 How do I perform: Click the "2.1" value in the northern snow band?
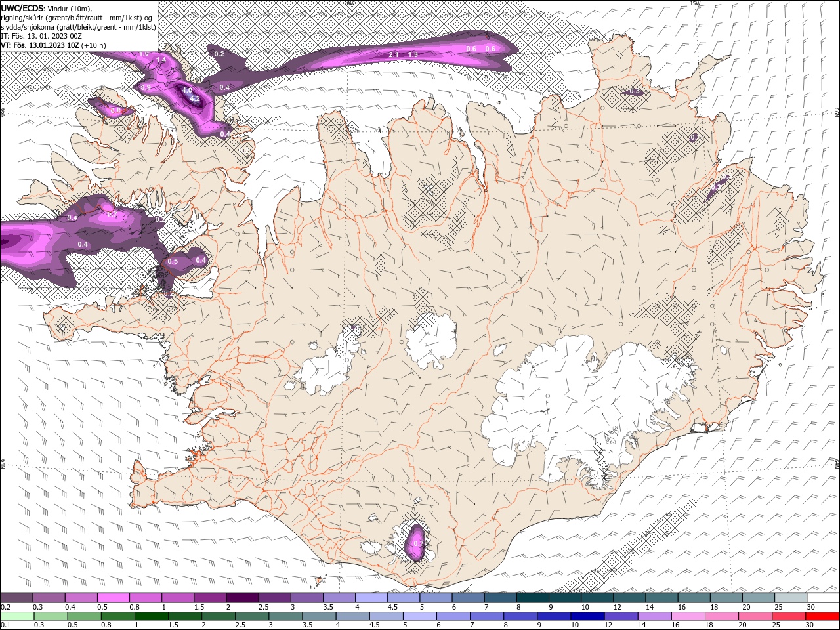tap(394, 54)
